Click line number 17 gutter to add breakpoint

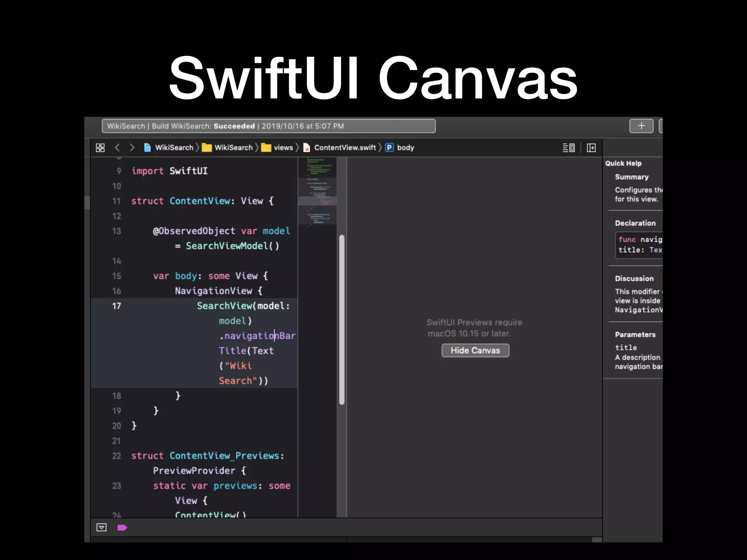click(116, 306)
